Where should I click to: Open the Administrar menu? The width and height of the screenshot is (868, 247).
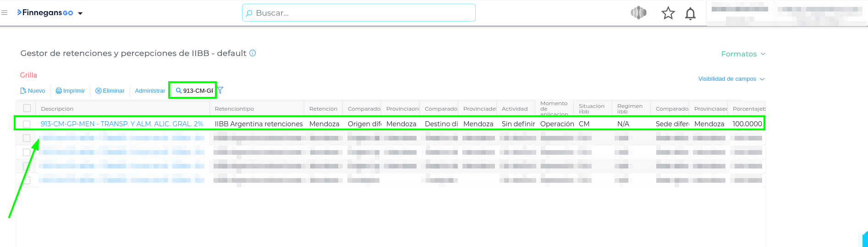[150, 91]
